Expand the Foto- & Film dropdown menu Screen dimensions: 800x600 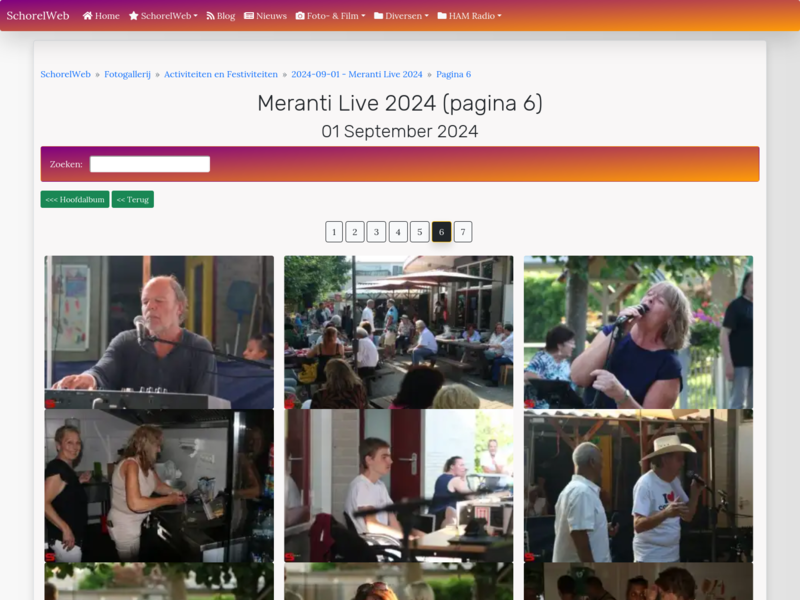pyautogui.click(x=331, y=16)
